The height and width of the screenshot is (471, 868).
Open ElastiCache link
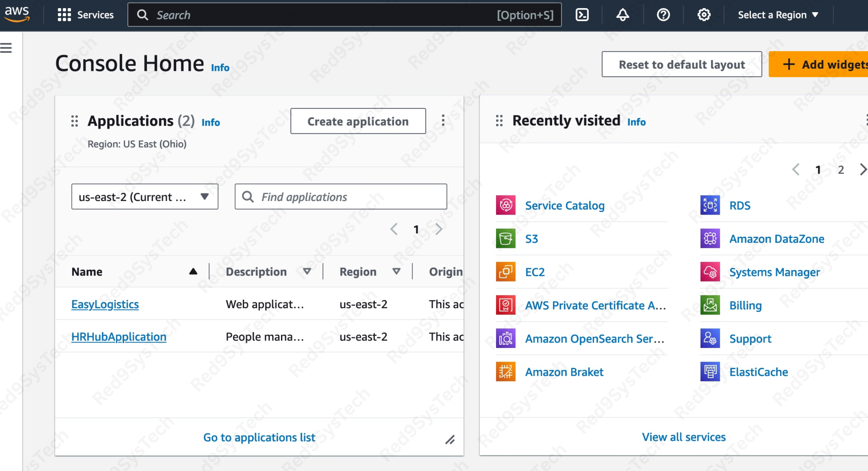click(x=759, y=372)
